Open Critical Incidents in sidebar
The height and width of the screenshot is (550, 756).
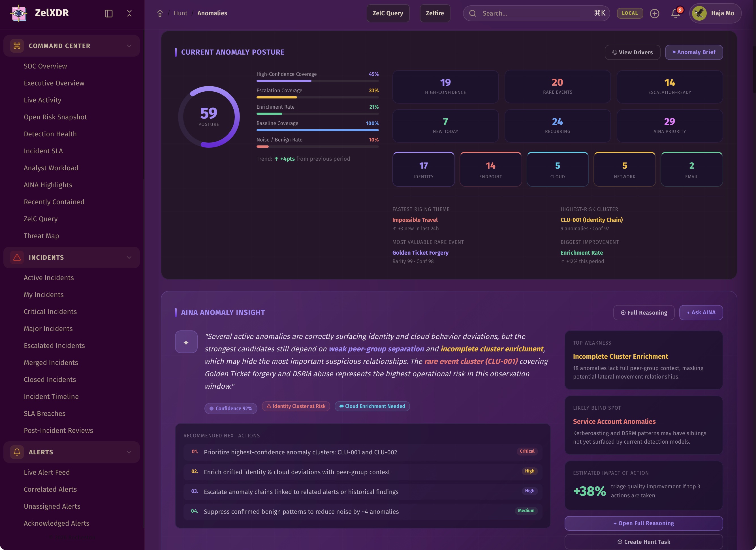coord(50,311)
